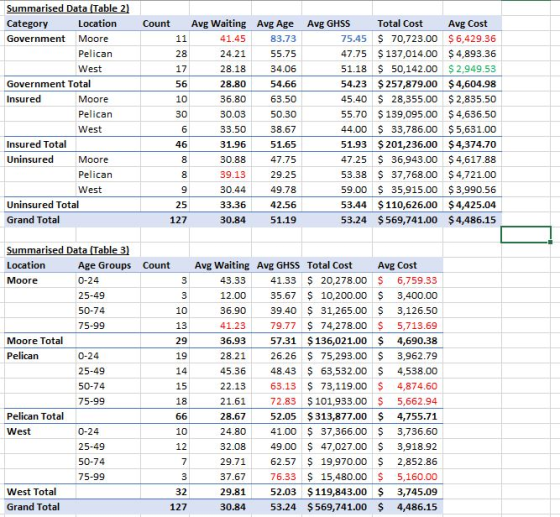Click the red 39.13 avg waiting cell
This screenshot has height=517, width=560.
coord(232,175)
